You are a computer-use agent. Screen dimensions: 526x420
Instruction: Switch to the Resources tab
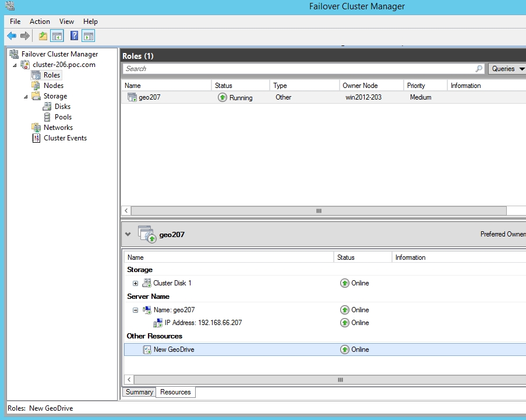(x=175, y=392)
